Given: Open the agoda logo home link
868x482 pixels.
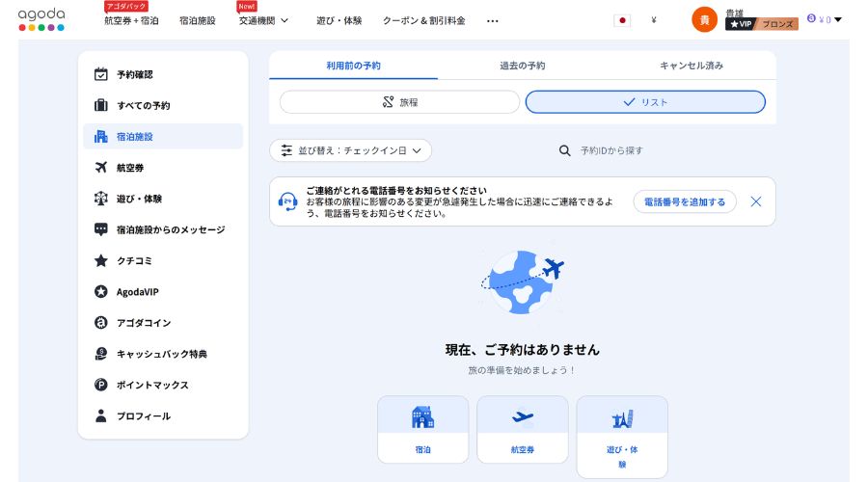Looking at the screenshot, I should click(x=41, y=19).
